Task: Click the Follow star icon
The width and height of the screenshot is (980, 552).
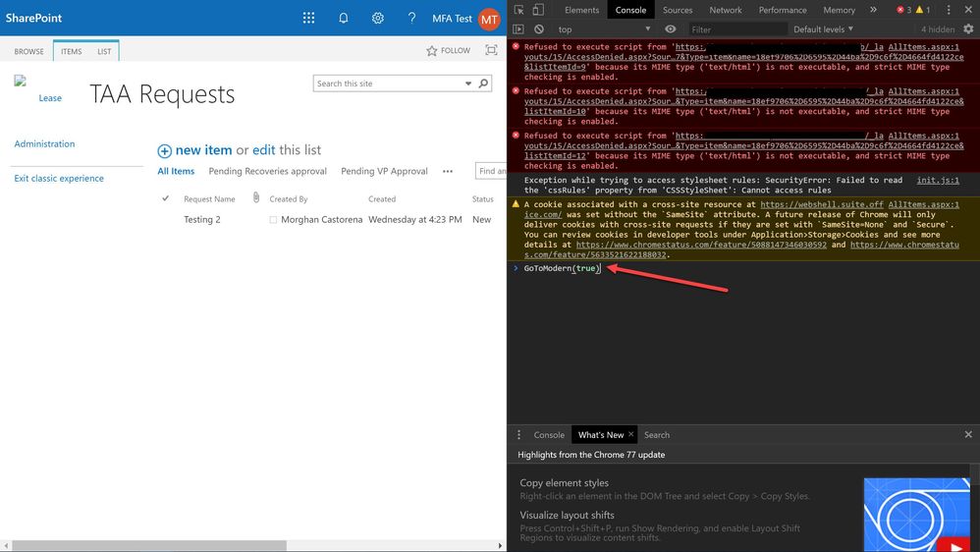Action: [x=431, y=51]
